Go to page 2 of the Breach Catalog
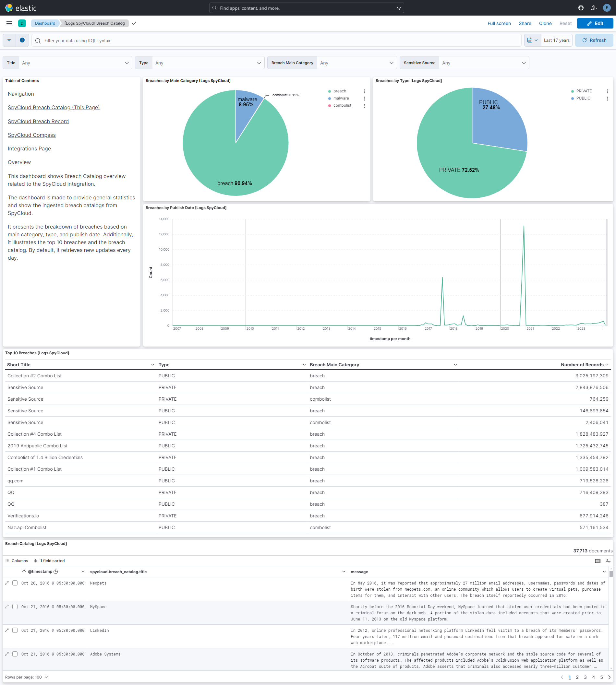The width and height of the screenshot is (616, 685). (x=577, y=677)
